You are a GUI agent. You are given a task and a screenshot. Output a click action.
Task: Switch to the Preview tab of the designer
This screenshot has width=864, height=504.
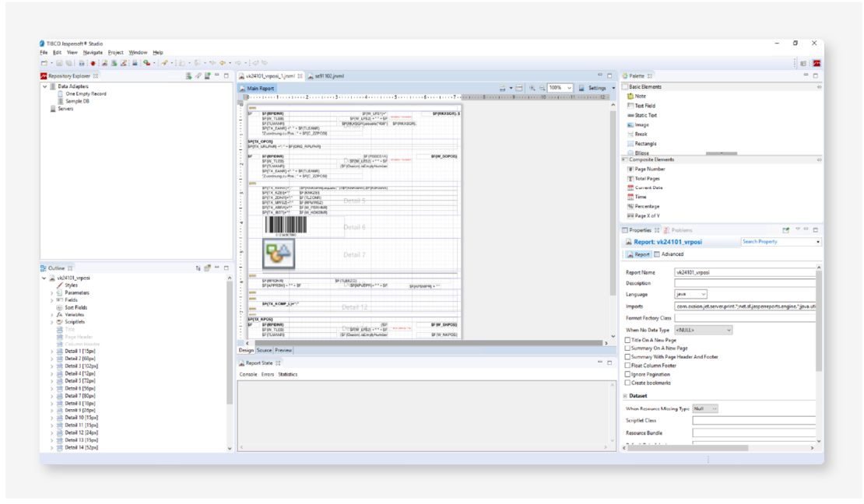[x=283, y=350]
